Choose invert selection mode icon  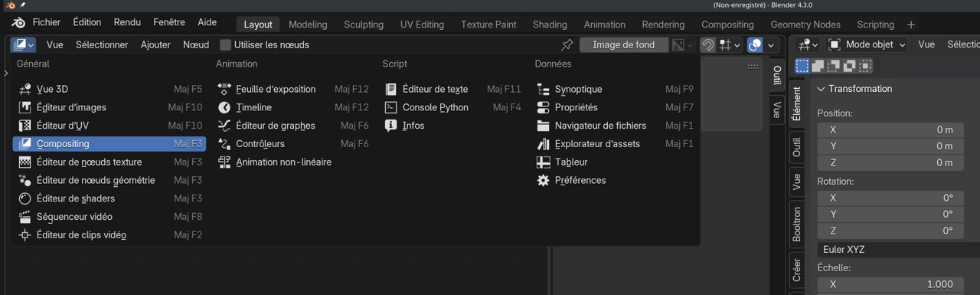click(849, 66)
